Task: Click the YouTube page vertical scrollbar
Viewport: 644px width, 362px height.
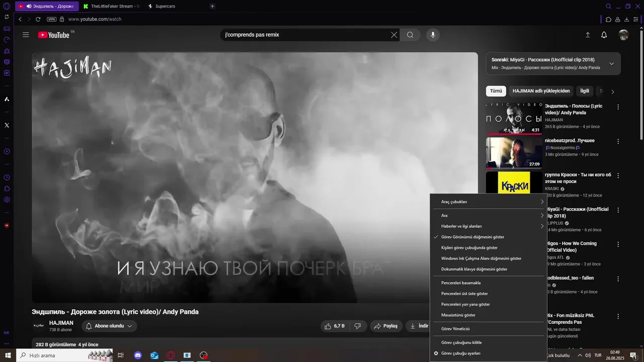Action: pos(641,85)
